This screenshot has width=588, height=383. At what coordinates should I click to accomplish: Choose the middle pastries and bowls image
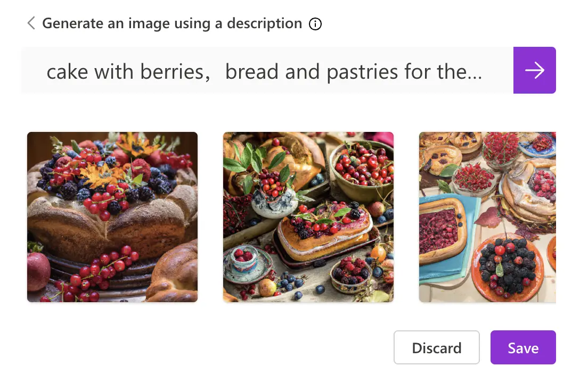pyautogui.click(x=308, y=217)
